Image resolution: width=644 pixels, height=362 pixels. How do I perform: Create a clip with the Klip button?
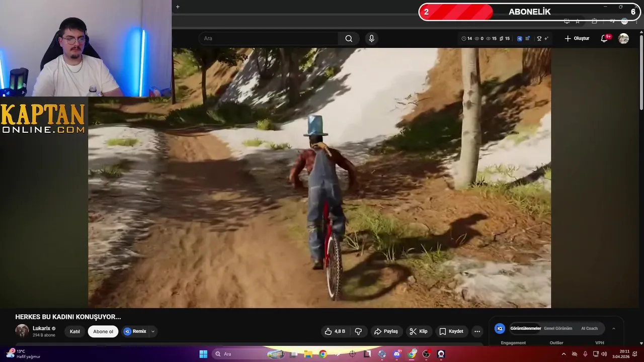(x=418, y=331)
